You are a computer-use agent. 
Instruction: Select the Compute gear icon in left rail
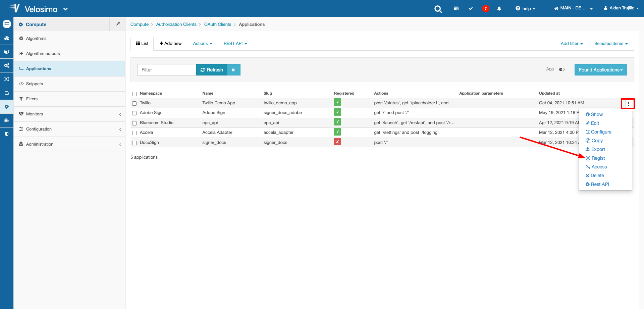pos(7,107)
